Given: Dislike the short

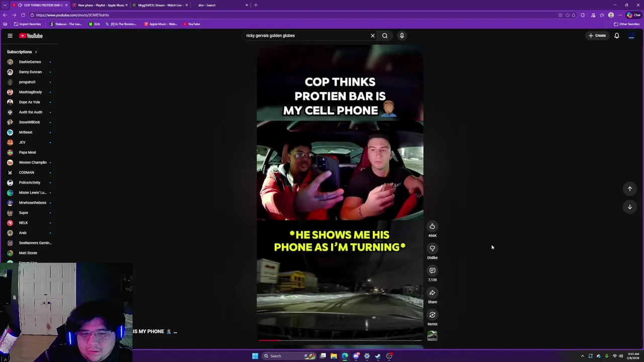Looking at the screenshot, I should pos(432,248).
